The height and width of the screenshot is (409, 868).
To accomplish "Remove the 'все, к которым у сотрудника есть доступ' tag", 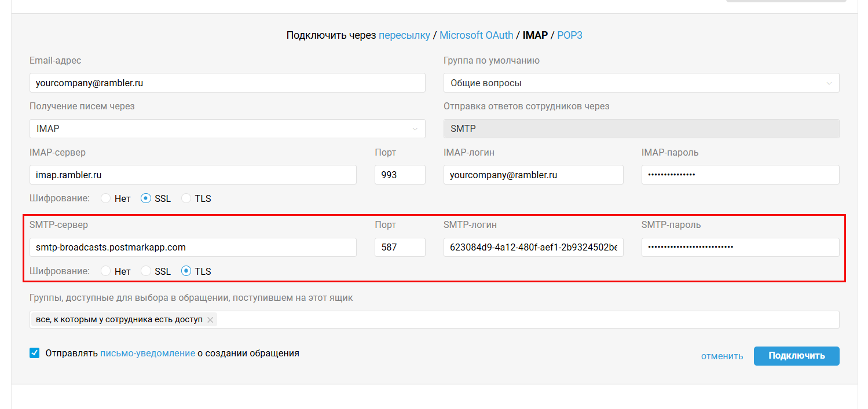I will tap(210, 320).
